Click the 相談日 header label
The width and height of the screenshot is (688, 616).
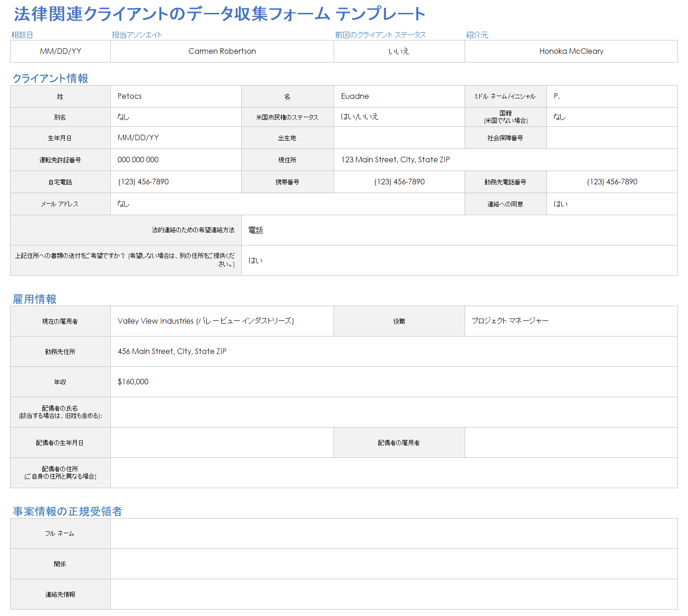22,35
